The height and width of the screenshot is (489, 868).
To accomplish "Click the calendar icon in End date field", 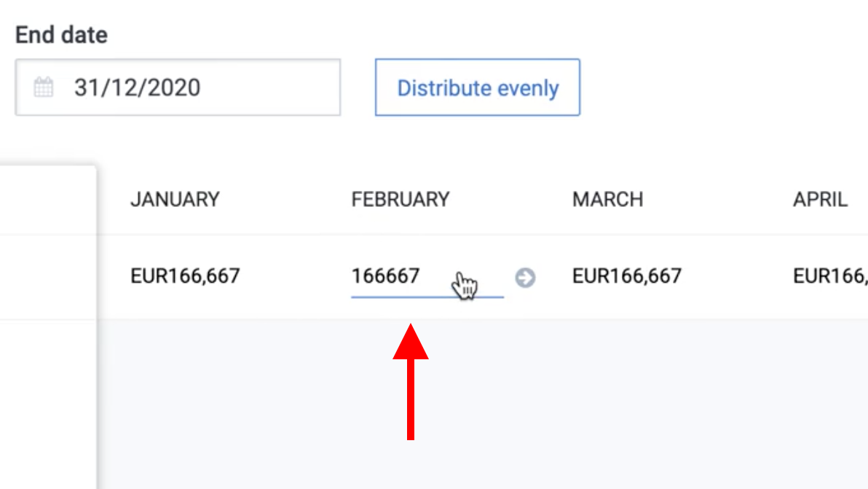I will (44, 87).
